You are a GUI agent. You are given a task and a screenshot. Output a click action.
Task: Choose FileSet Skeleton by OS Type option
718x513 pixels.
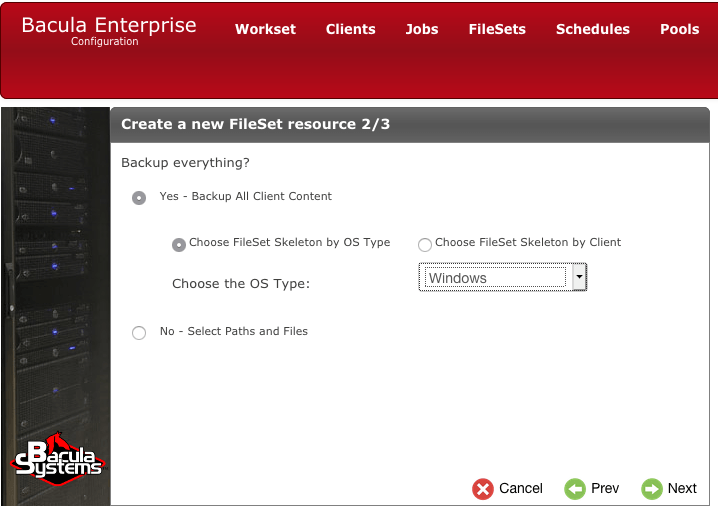pos(179,244)
